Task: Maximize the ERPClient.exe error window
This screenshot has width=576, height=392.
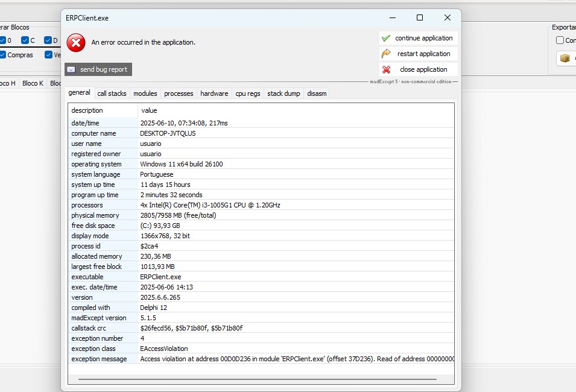Action: [420, 17]
